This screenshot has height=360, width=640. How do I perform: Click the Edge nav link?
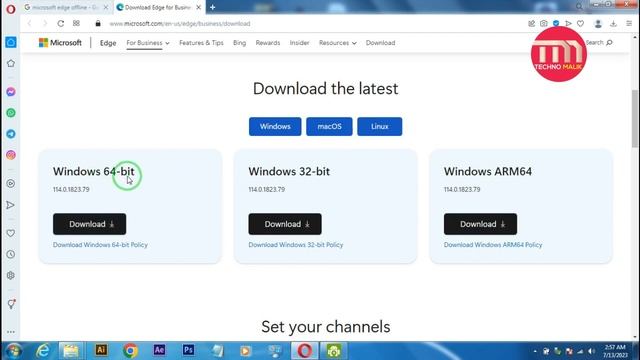point(108,43)
